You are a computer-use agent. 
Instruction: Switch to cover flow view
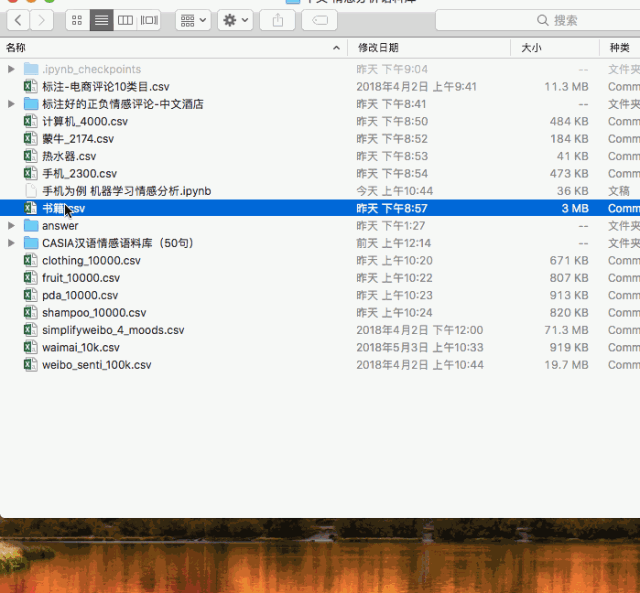click(149, 20)
